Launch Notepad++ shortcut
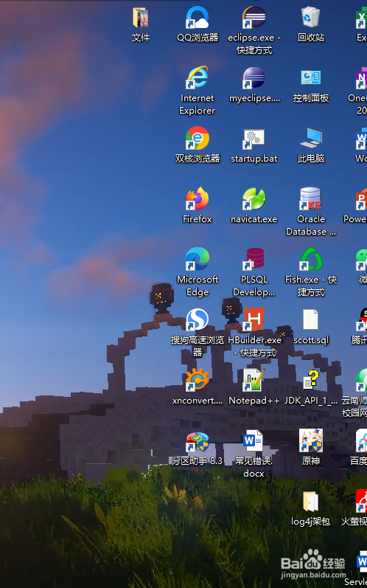The height and width of the screenshot is (588, 367). (254, 380)
